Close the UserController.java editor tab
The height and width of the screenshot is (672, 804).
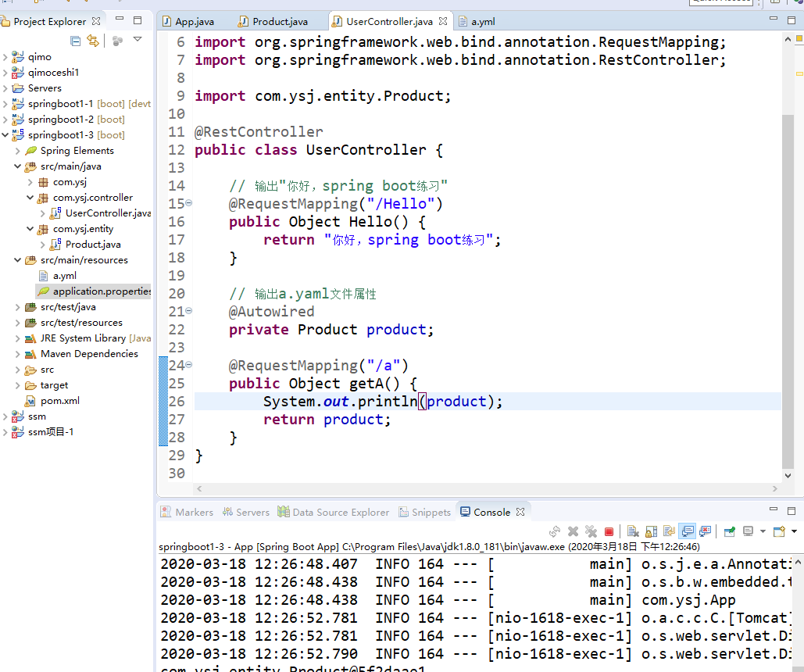point(443,21)
